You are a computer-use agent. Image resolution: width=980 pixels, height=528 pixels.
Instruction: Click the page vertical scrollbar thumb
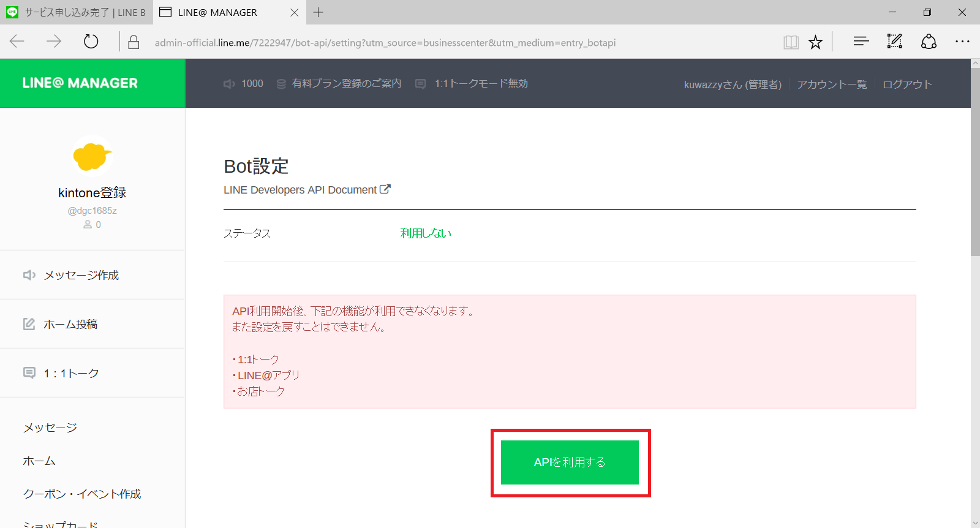(x=975, y=162)
